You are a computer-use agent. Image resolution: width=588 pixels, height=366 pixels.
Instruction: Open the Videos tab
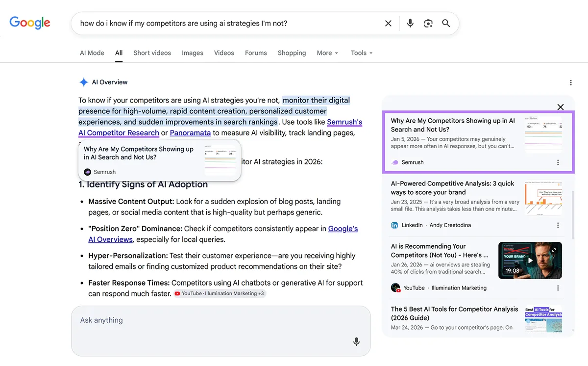(224, 53)
